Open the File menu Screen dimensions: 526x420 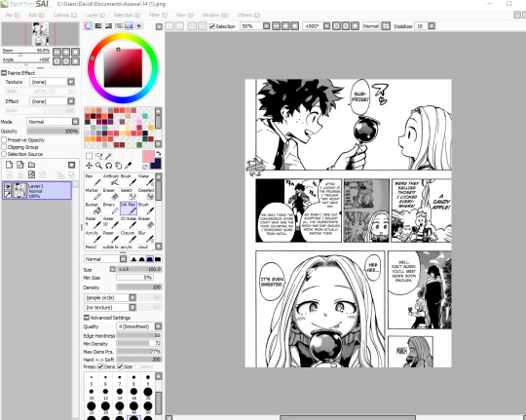coord(13,16)
